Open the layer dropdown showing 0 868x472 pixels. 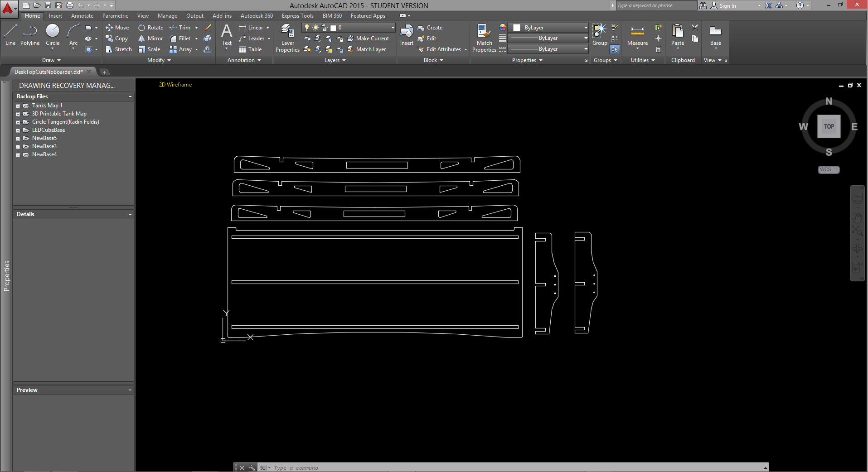click(348, 28)
